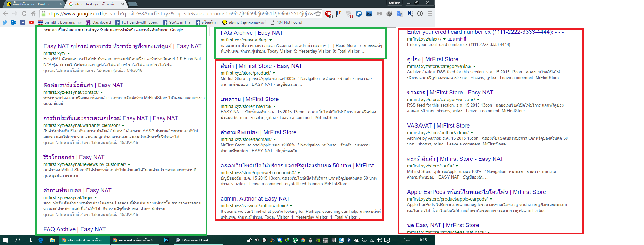Open the Apple EarPods MrFirst Store result
Image resolution: width=644 pixels, height=245 pixels.
click(477, 192)
